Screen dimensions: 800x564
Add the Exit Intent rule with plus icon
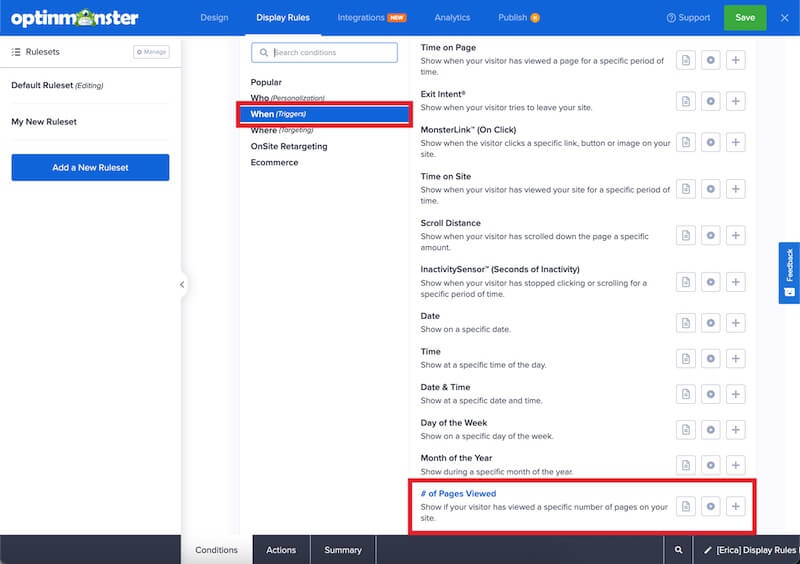point(736,101)
